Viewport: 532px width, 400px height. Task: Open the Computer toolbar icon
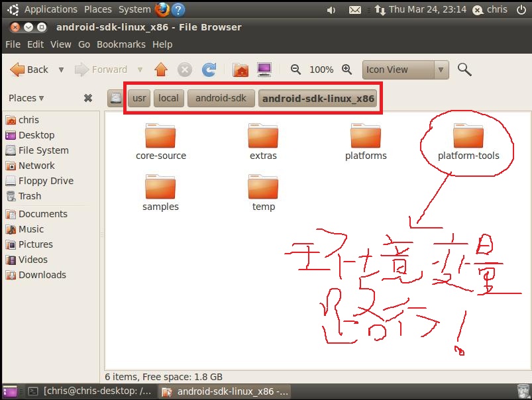pos(264,70)
